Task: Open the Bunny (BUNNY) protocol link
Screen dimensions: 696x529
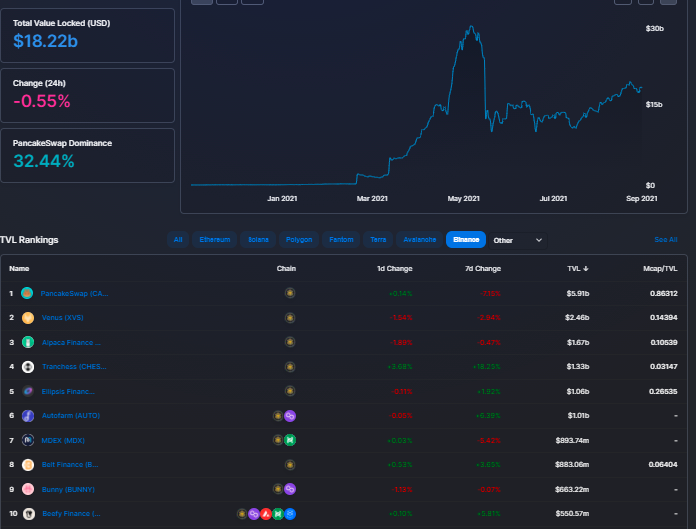Action: 68,490
